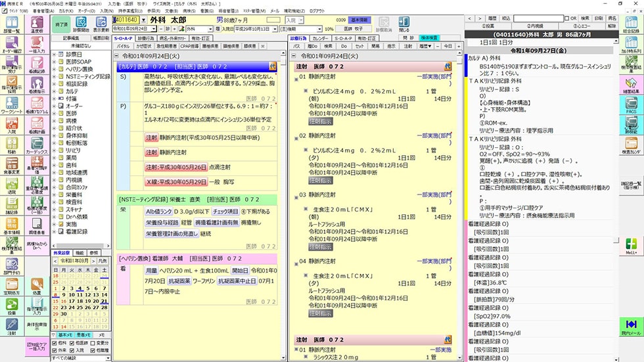Click the cyan 検体検査 button

click(428, 37)
